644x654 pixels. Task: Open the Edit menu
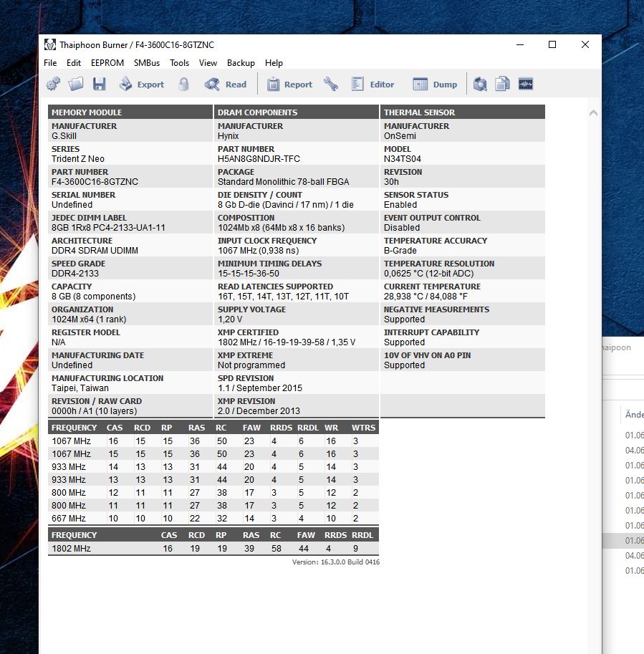(x=74, y=63)
